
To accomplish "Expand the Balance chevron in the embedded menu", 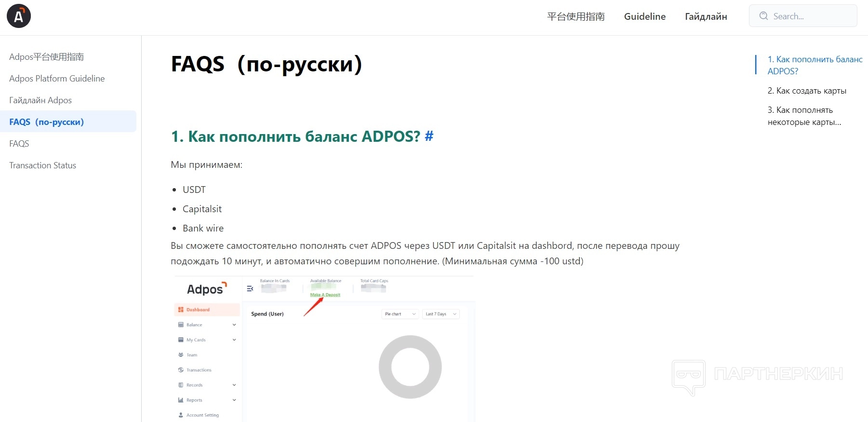I will pyautogui.click(x=234, y=325).
